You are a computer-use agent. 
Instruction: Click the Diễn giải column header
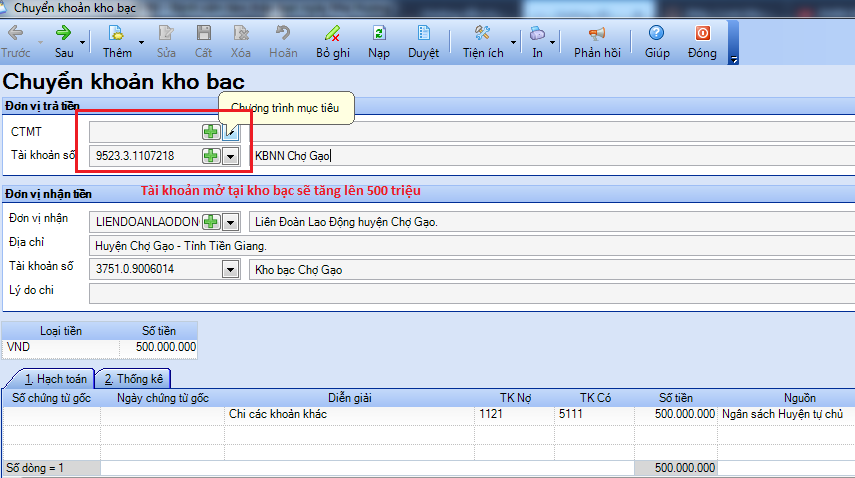point(350,398)
